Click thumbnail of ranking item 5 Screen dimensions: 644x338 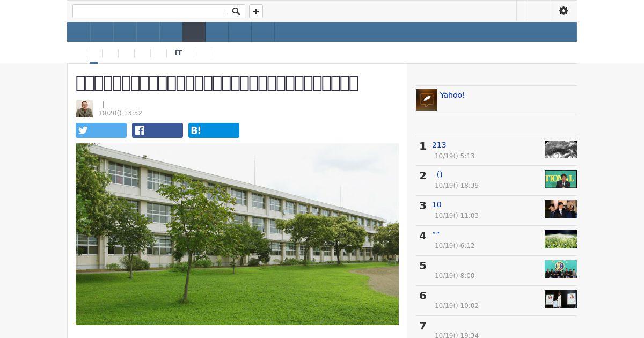click(x=561, y=269)
